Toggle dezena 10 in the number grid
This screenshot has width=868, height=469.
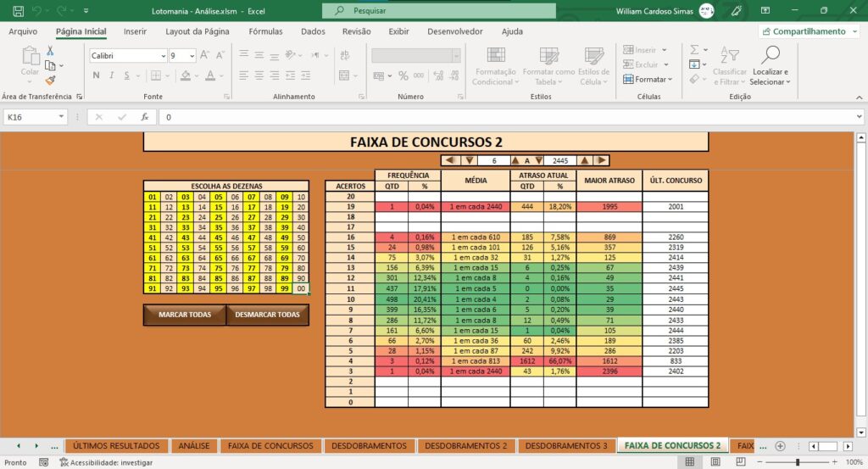click(301, 197)
